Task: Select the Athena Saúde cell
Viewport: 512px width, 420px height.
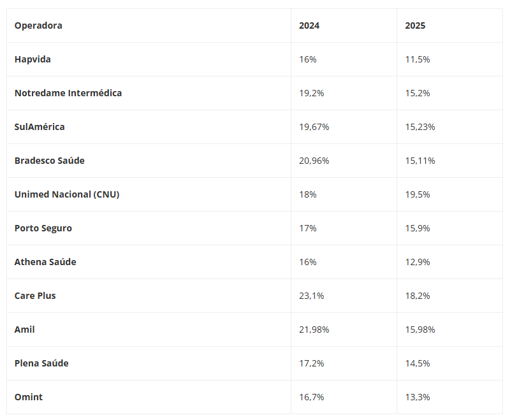Action: (x=45, y=262)
